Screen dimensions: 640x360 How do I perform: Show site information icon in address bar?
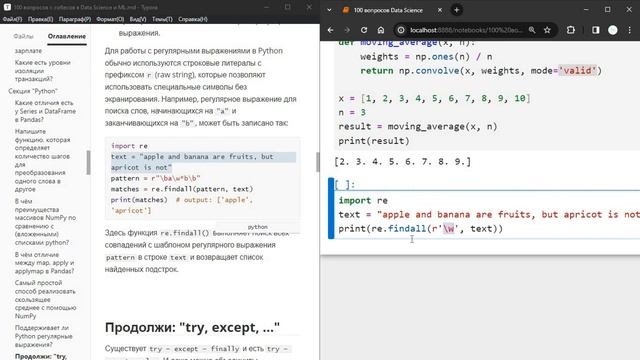click(x=401, y=30)
